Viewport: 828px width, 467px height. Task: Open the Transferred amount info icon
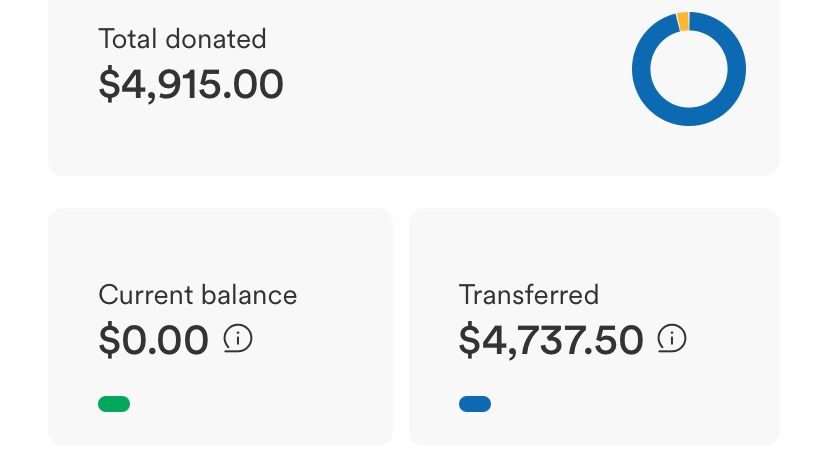(x=672, y=338)
